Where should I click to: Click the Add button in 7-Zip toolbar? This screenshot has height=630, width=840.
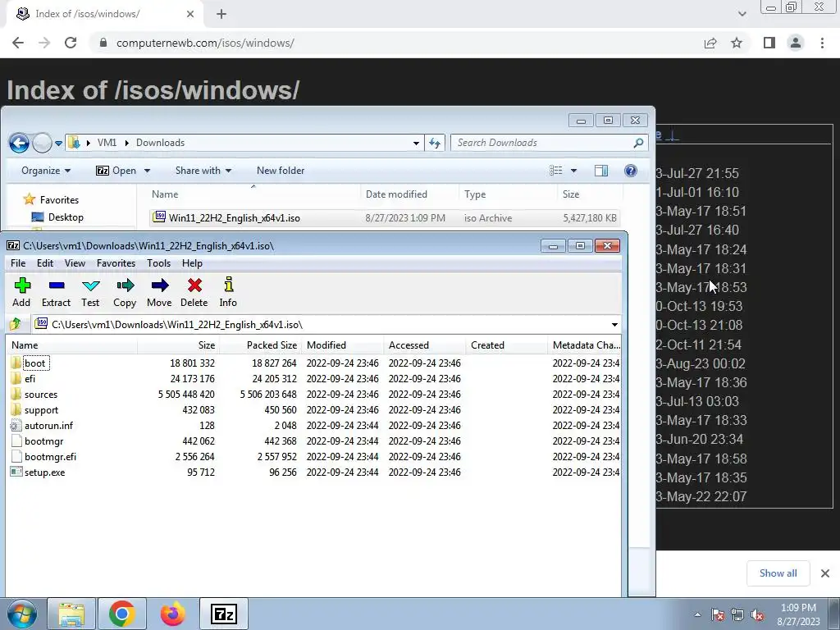pos(21,293)
